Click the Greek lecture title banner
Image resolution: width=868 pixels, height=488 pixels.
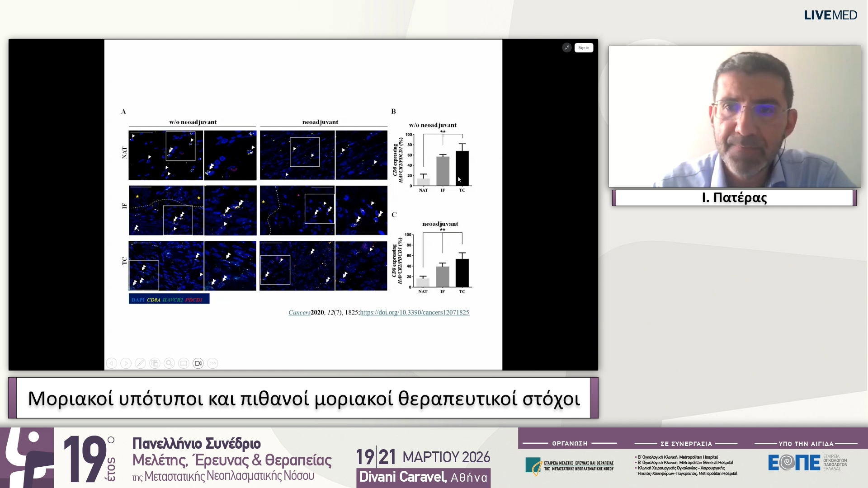point(303,398)
